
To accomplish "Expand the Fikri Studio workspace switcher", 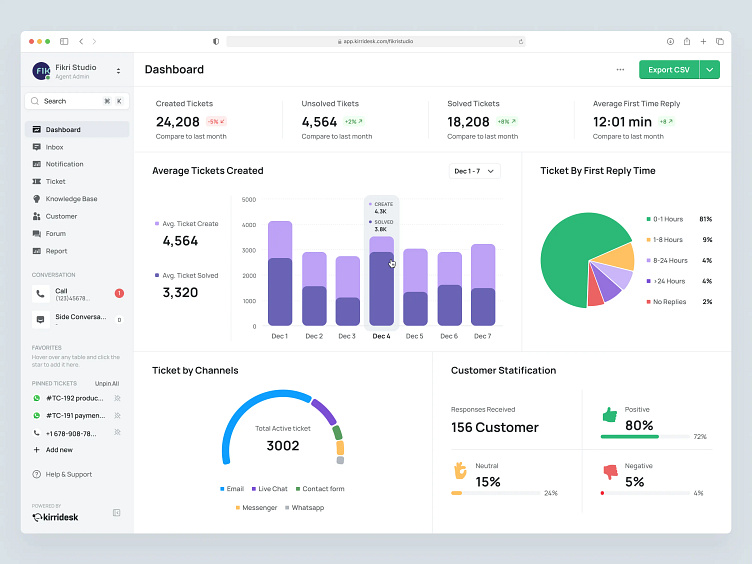I will coord(118,71).
